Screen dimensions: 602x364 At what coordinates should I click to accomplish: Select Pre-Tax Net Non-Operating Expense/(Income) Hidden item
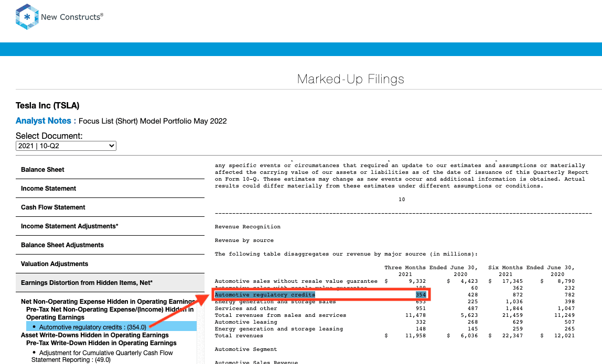(x=110, y=313)
